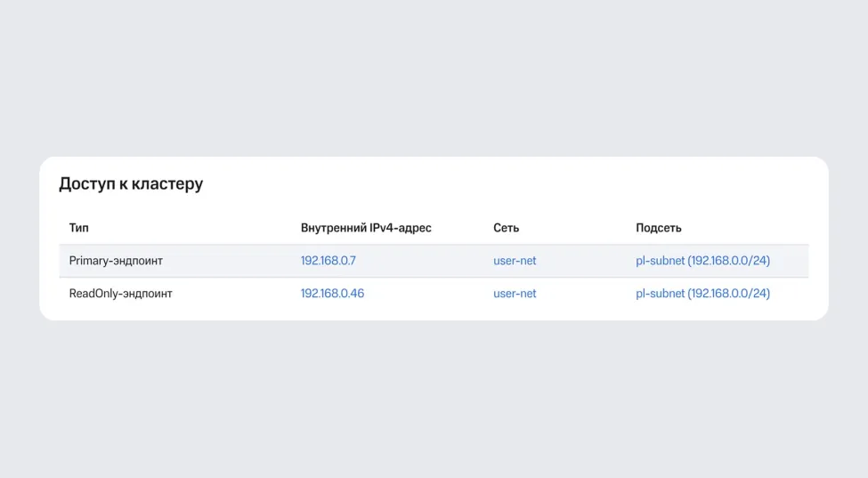The image size is (868, 478).
Task: Click the Доступ к кластеру heading
Action: point(131,184)
